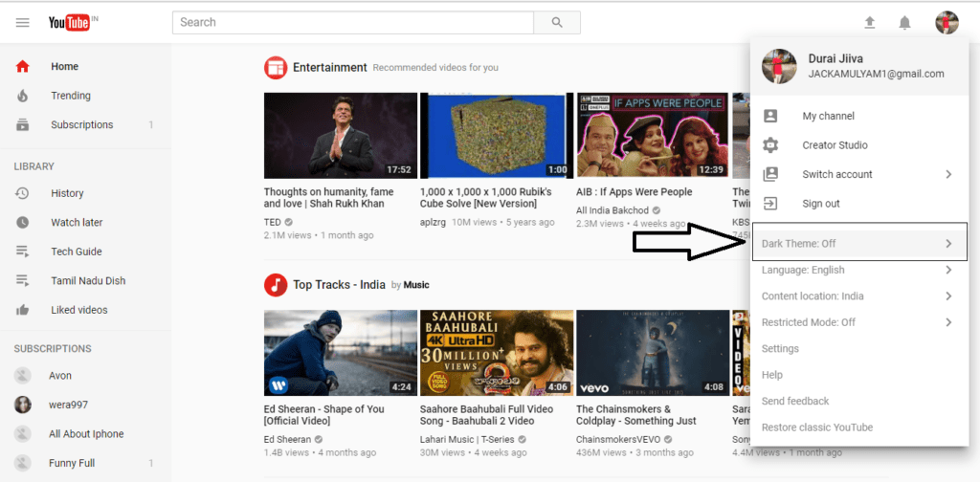
Task: Click the Home house icon
Action: click(x=23, y=66)
